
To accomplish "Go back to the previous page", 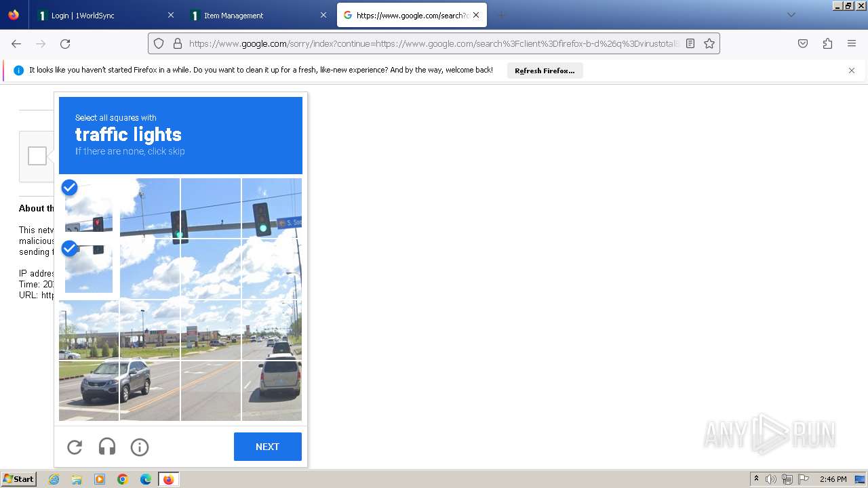I will click(x=16, y=43).
